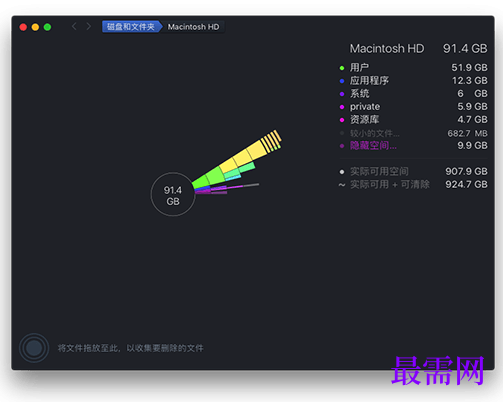Click the 12.3 GB value

click(469, 81)
